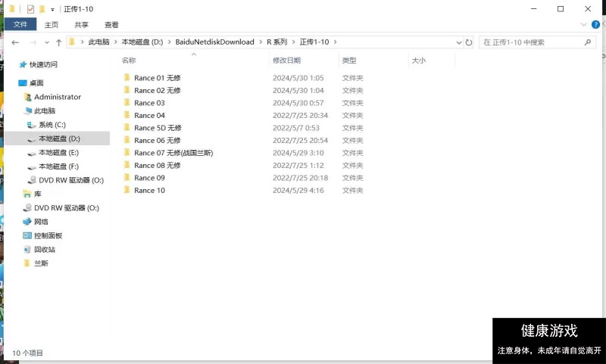Refresh the current folder view
606x364 pixels.
[x=469, y=42]
